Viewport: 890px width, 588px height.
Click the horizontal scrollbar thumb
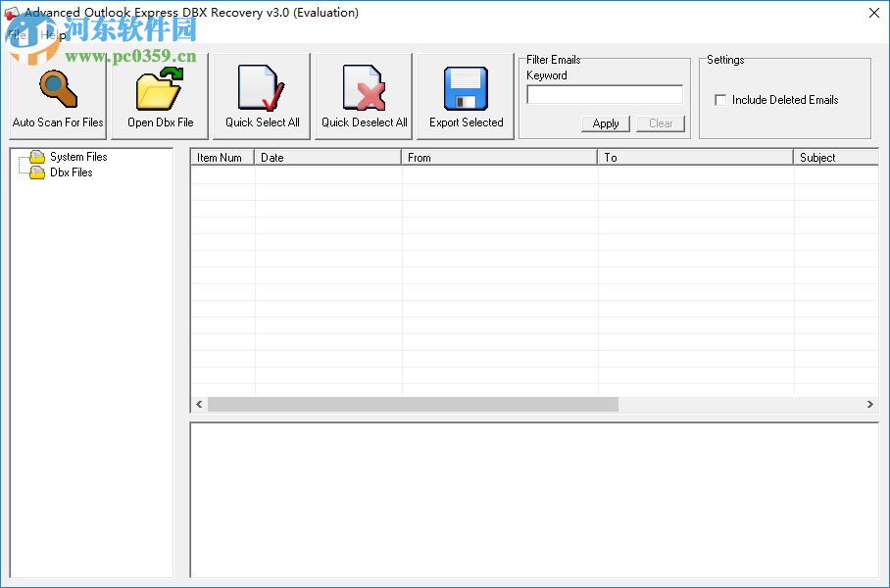pyautogui.click(x=412, y=404)
